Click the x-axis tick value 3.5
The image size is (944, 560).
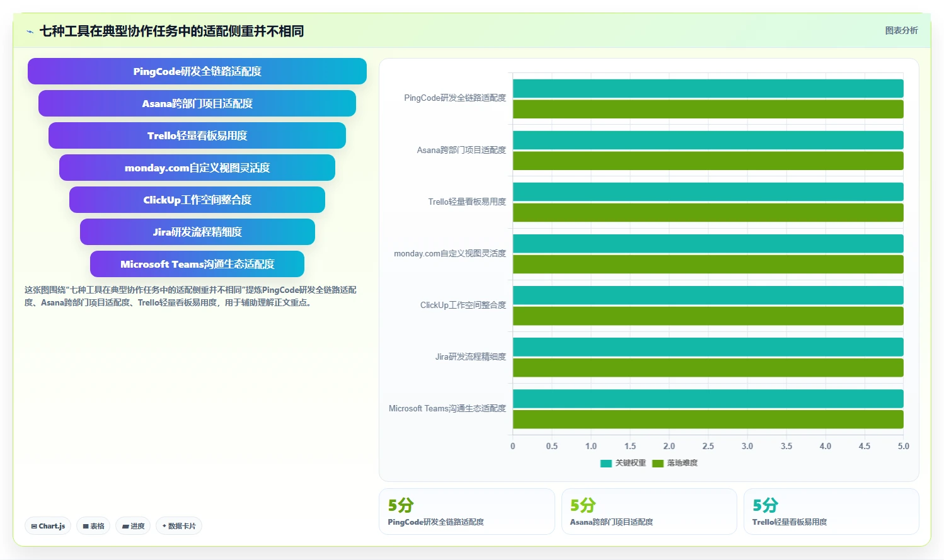[786, 446]
